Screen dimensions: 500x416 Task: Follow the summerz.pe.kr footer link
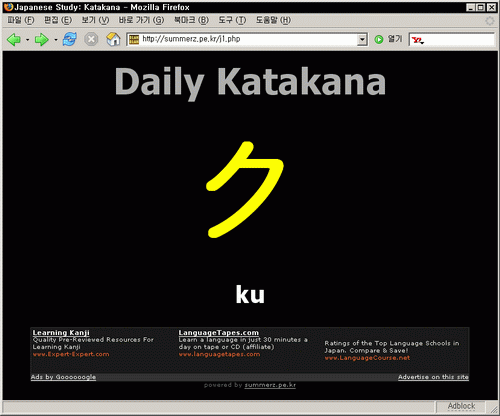(270, 385)
